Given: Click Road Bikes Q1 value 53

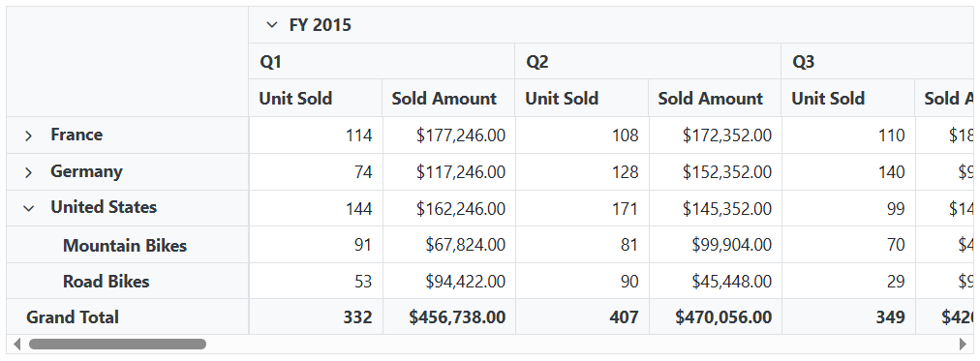Looking at the screenshot, I should pos(316,281).
